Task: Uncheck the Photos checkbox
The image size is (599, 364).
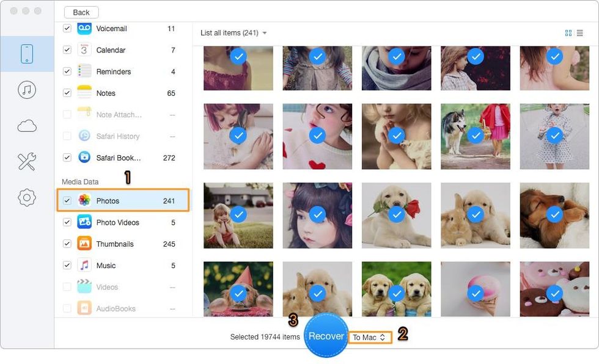Action: [x=67, y=201]
